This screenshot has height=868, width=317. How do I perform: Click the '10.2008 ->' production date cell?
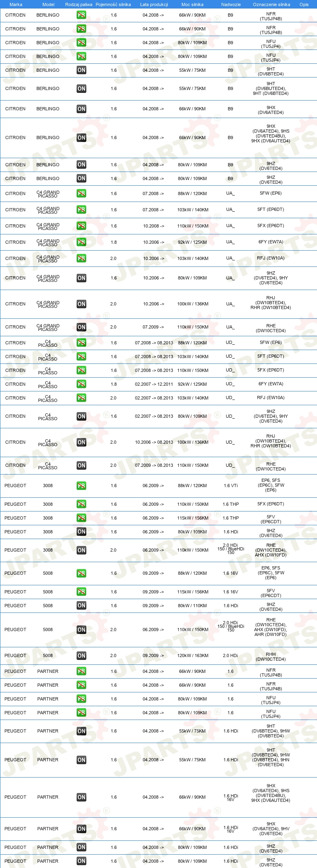point(154,226)
